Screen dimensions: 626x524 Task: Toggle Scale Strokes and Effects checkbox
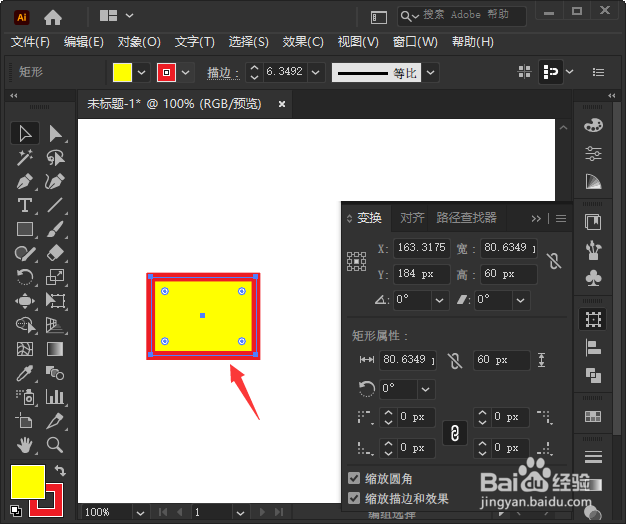[354, 498]
